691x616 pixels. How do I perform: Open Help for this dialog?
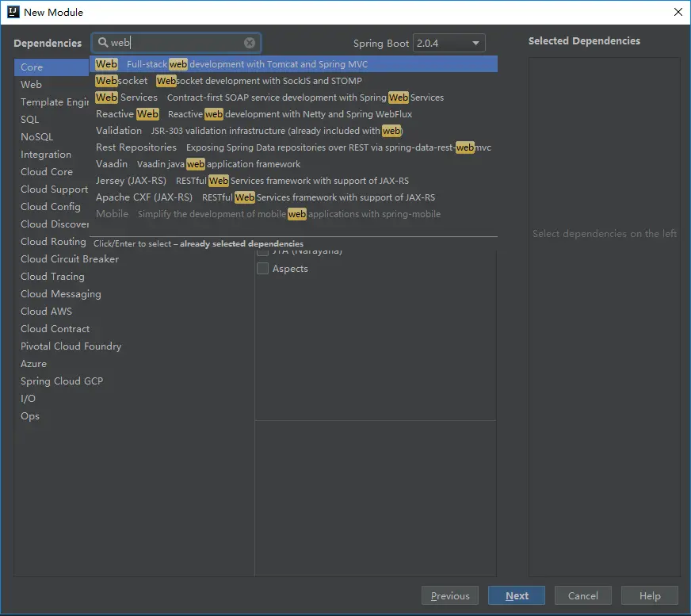[650, 595]
